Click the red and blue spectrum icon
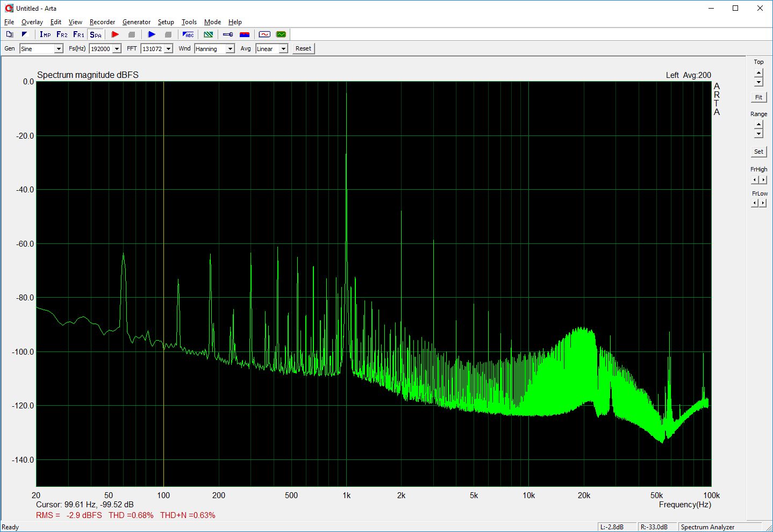Viewport: 773px width, 532px height. point(245,34)
